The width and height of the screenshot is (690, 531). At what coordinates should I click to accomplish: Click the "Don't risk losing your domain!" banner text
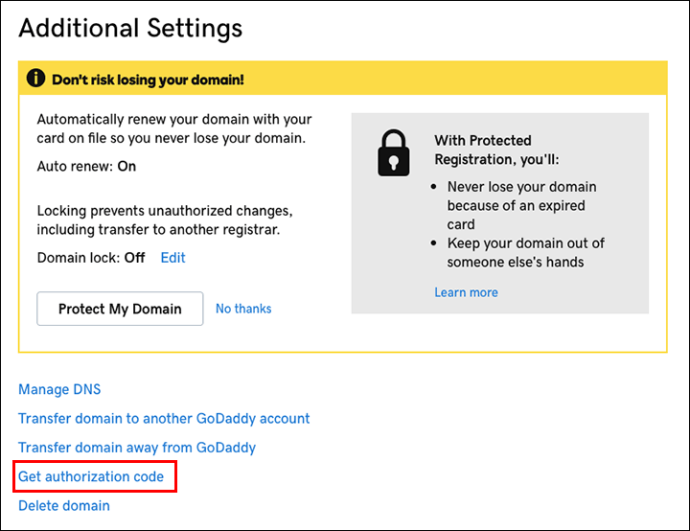(x=148, y=80)
